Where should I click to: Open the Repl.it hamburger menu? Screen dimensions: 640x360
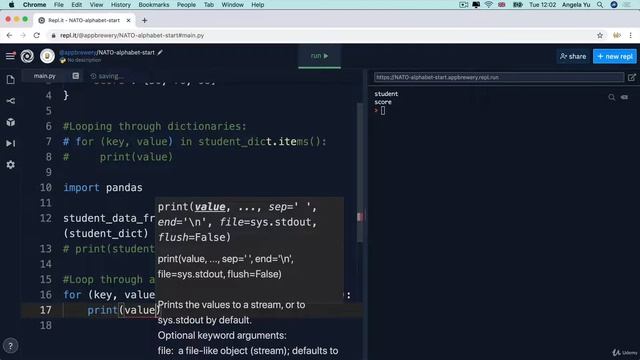pyautogui.click(x=10, y=56)
